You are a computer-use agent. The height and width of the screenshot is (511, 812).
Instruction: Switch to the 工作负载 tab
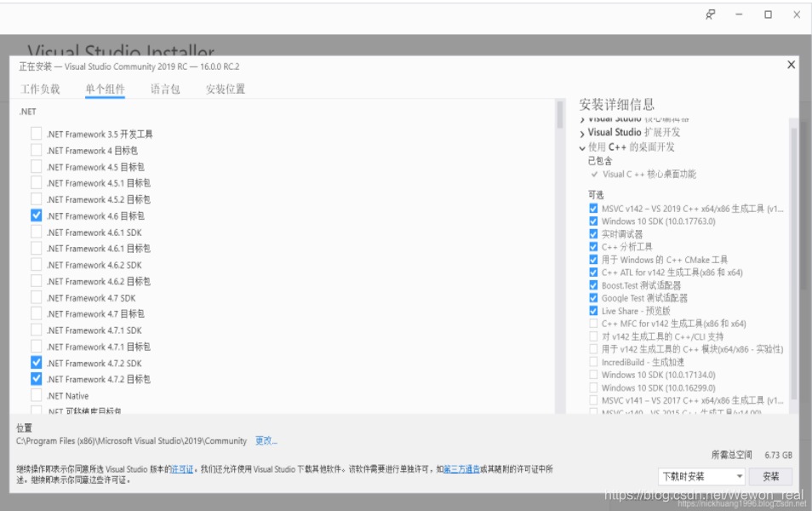(40, 89)
